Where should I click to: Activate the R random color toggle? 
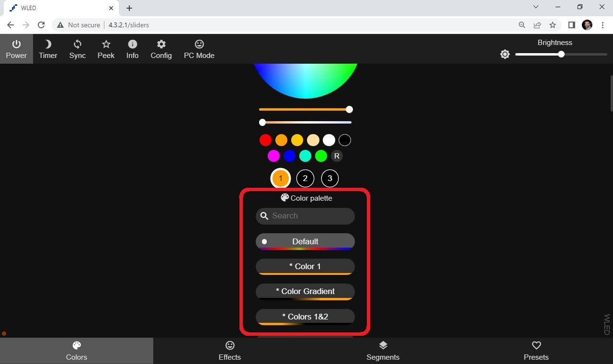337,156
